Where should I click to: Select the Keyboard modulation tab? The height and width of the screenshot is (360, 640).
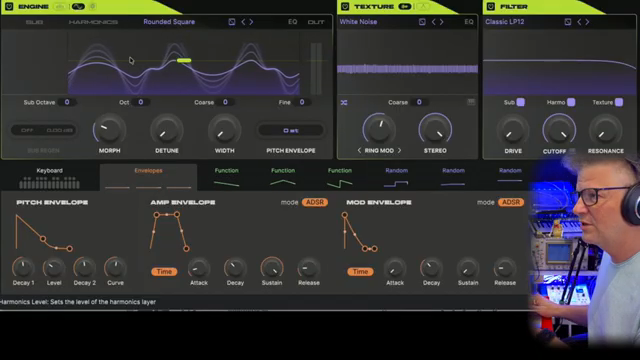49,178
